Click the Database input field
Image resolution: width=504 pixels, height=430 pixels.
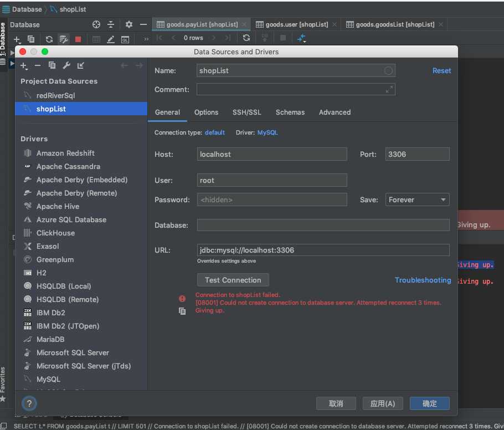click(x=323, y=225)
